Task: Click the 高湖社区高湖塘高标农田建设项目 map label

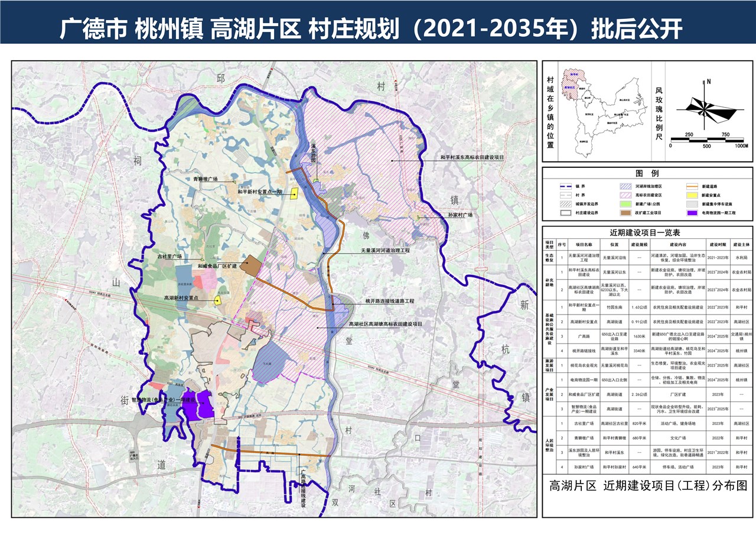Action: click(386, 323)
